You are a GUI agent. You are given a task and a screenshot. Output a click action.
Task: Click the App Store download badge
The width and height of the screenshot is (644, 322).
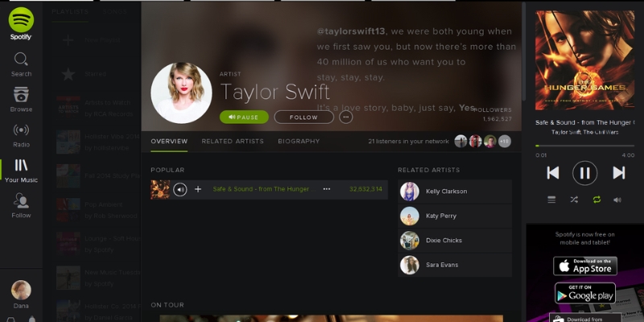click(x=585, y=266)
